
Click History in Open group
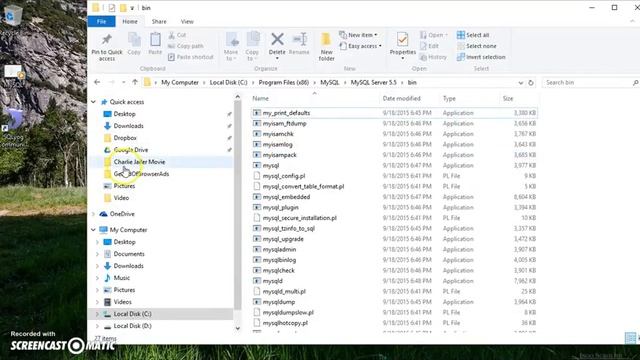[x=433, y=57]
